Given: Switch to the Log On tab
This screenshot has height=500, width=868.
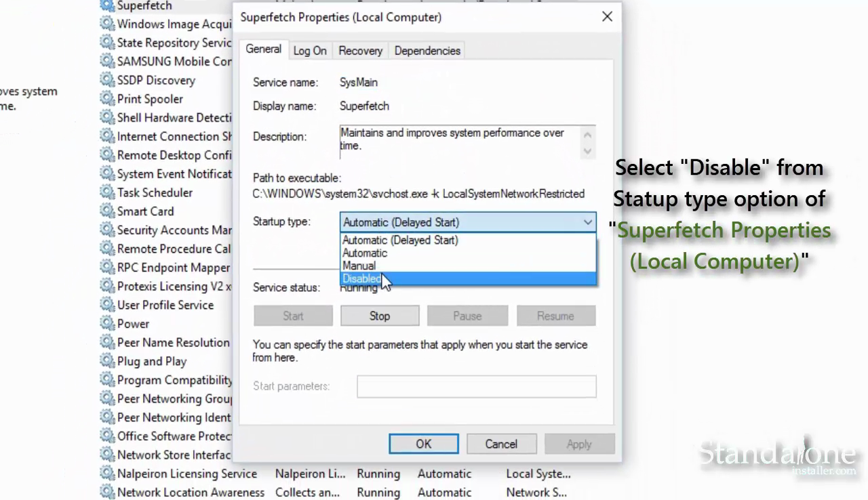Looking at the screenshot, I should tap(310, 51).
